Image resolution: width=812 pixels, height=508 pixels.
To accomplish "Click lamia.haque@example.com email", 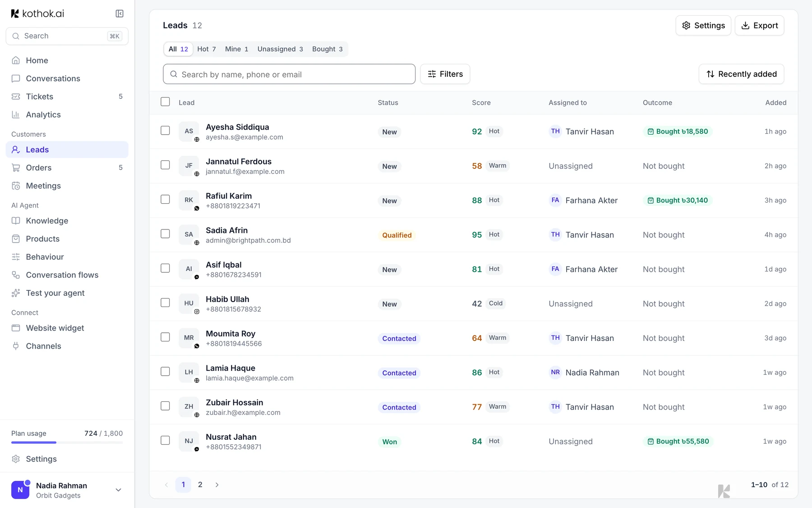I will 249,378.
